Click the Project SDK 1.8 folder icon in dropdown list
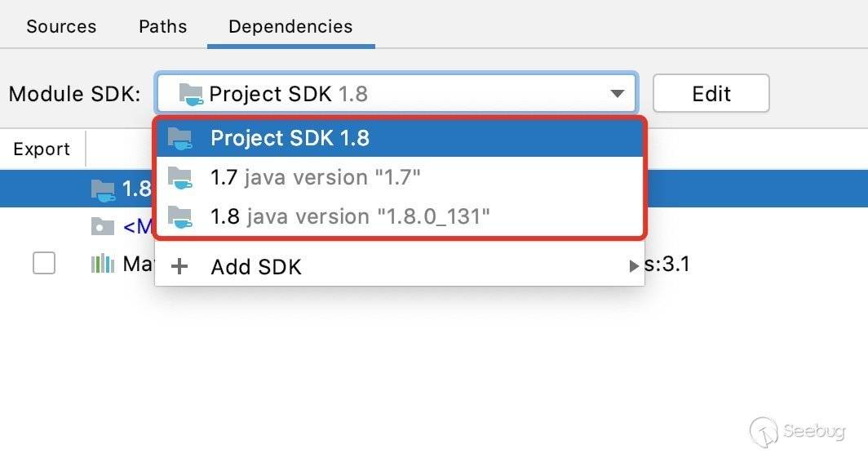868x454 pixels. (x=180, y=137)
